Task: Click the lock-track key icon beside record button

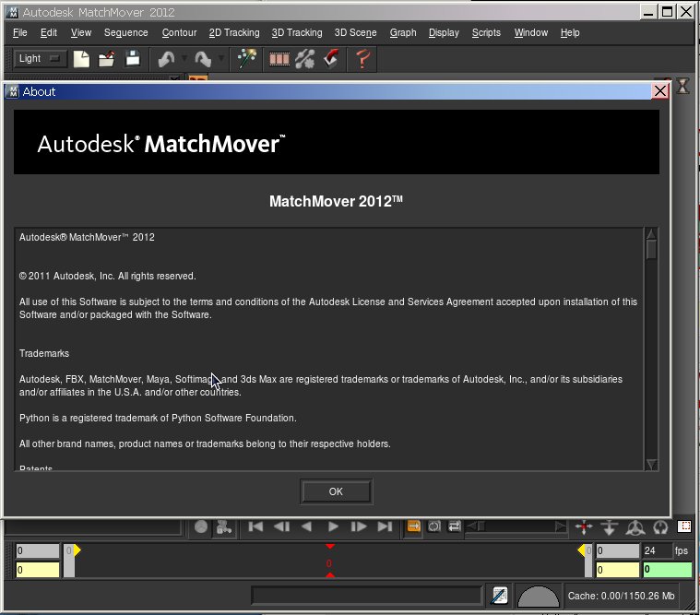Action: (224, 527)
